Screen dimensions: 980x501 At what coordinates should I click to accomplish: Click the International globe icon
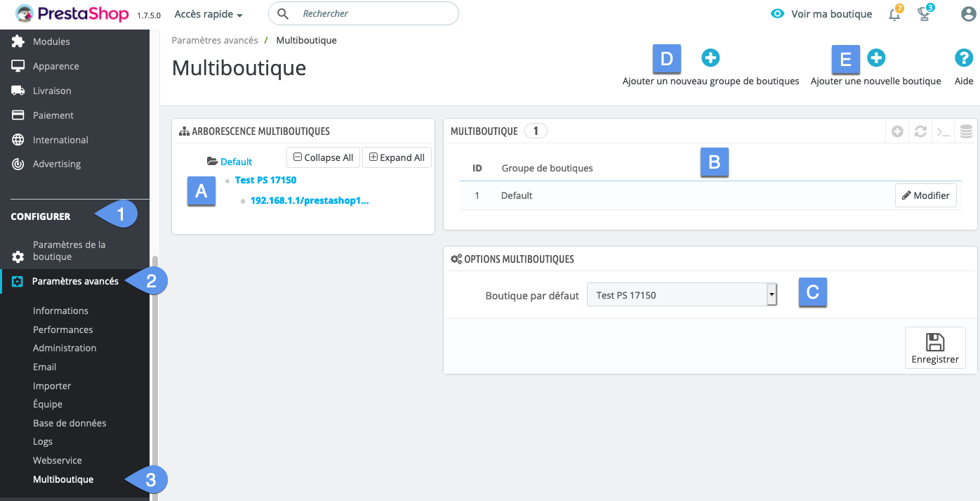click(18, 140)
